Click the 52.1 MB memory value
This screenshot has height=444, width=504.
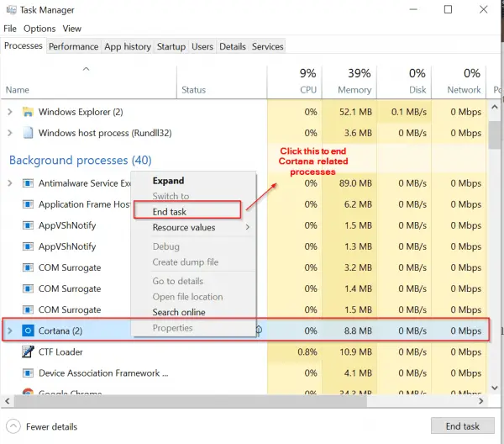click(355, 112)
